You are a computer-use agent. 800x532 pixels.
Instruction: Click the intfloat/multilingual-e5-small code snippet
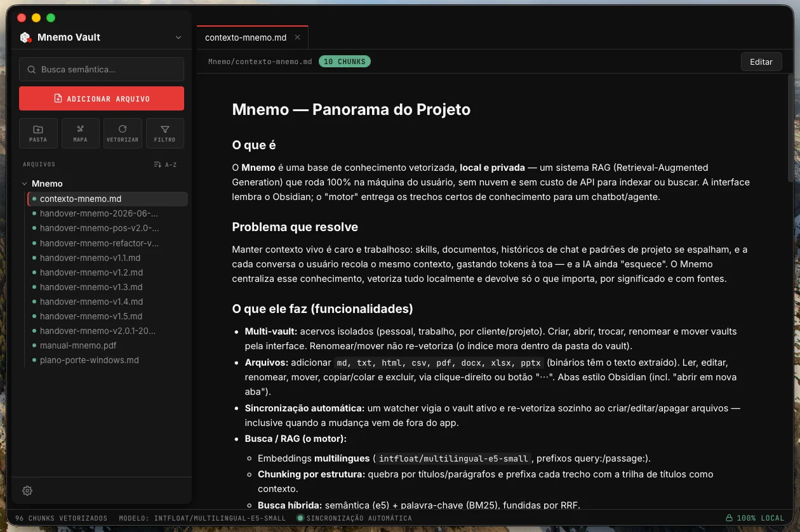(453, 458)
